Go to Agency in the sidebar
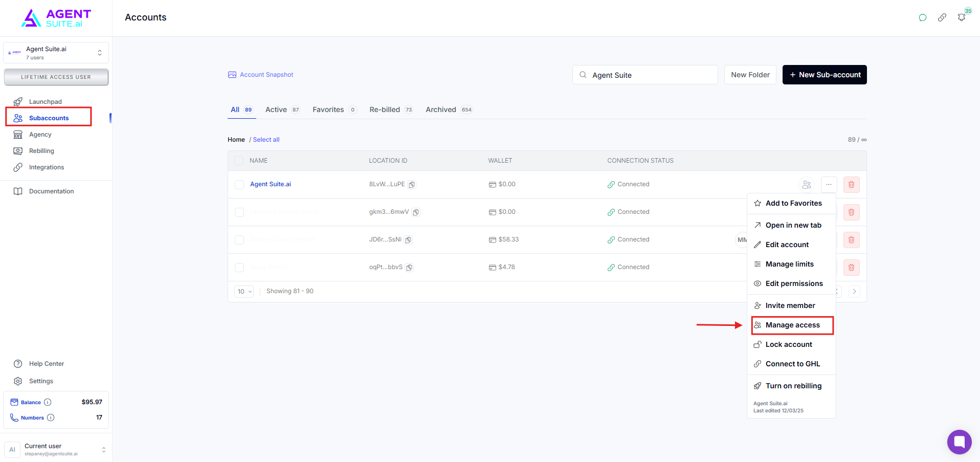This screenshot has width=980, height=462. pyautogui.click(x=40, y=135)
